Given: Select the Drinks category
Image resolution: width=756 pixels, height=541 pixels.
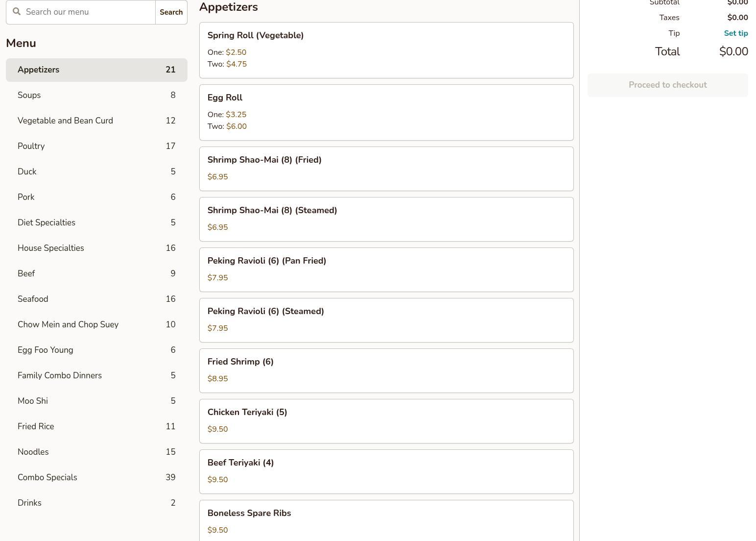Looking at the screenshot, I should pos(96,503).
